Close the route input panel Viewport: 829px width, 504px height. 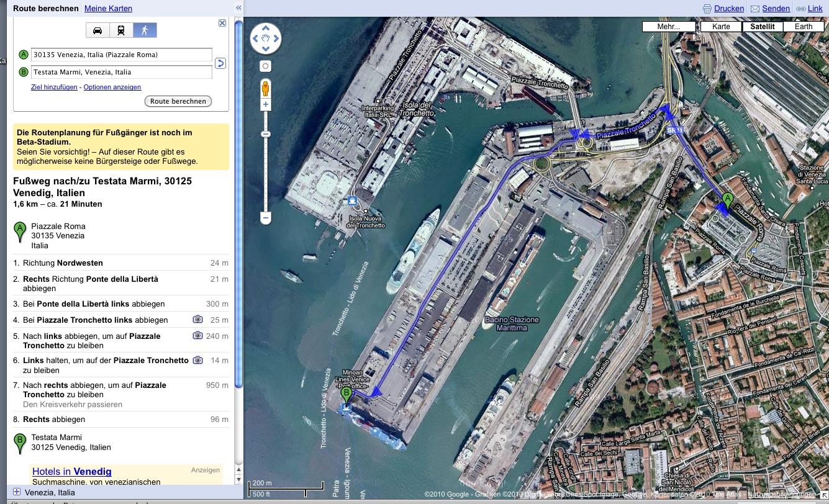(222, 23)
